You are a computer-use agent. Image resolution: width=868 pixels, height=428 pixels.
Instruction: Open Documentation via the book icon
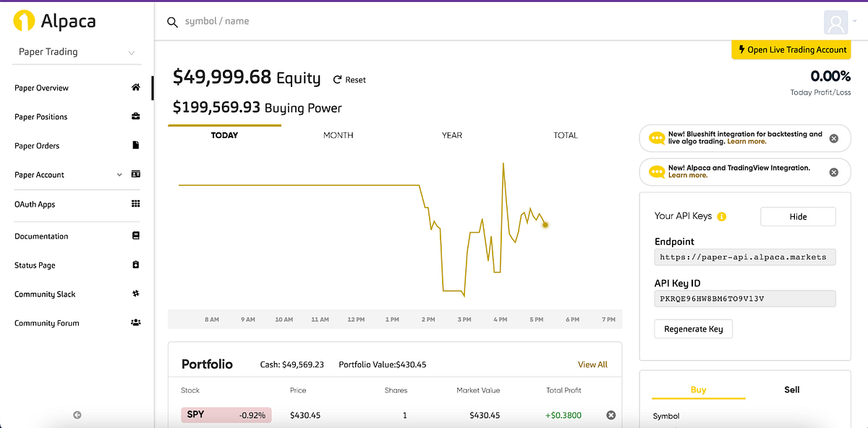pos(135,236)
